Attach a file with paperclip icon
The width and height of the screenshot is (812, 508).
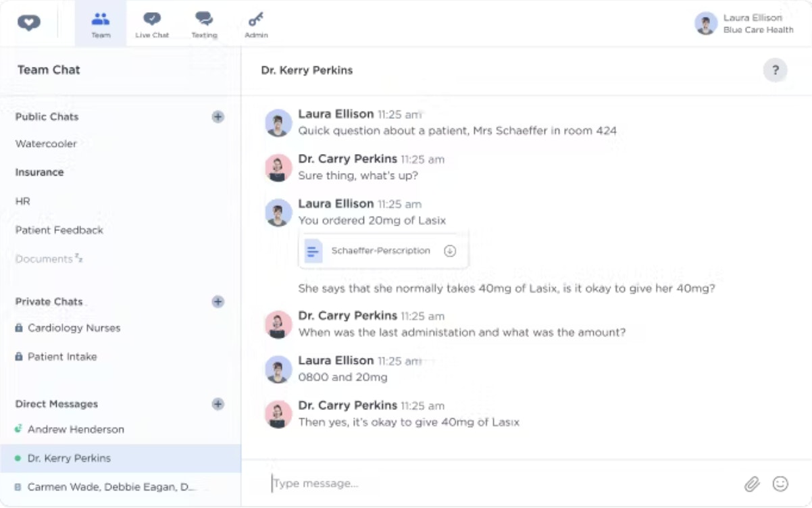(x=752, y=484)
